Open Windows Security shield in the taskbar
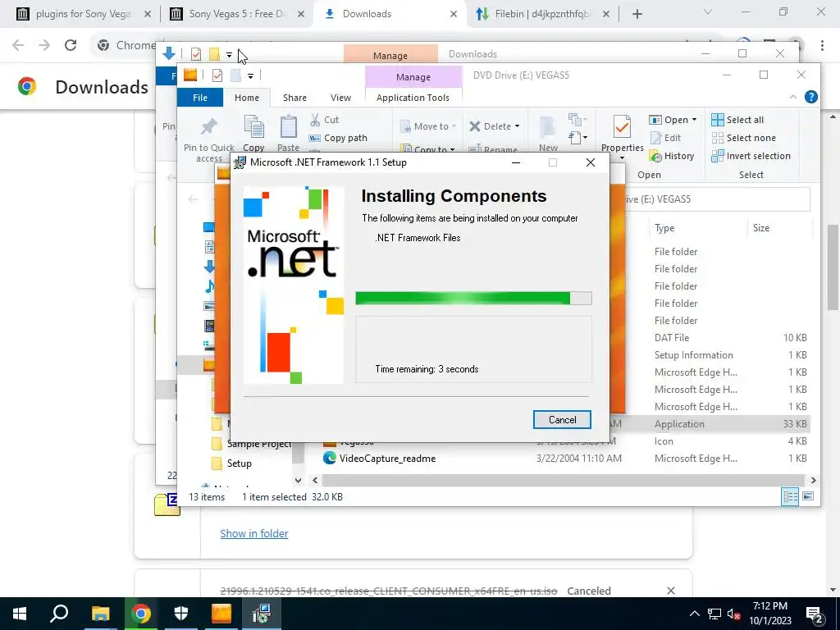840x630 pixels. (x=181, y=614)
